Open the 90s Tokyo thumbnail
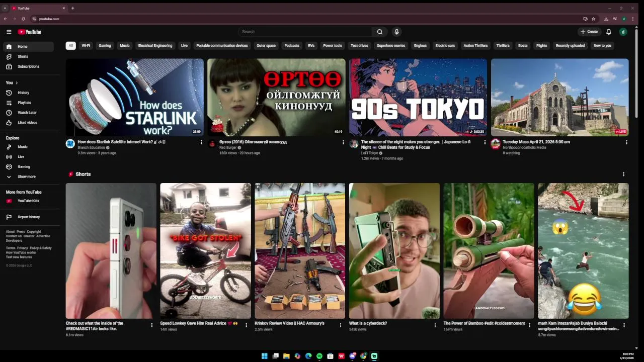Viewport: 644px width, 362px height. (418, 98)
